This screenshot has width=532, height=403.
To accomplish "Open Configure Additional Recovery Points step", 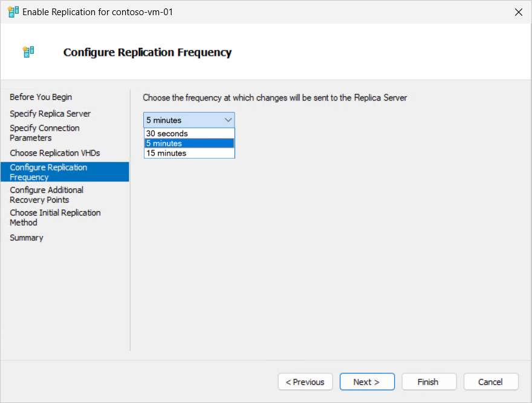I will tap(47, 195).
